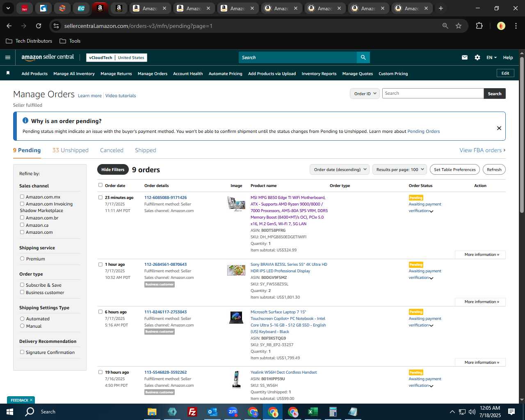
Task: Check the Amazon.com.br sales channel filter
Action: [x=22, y=217]
